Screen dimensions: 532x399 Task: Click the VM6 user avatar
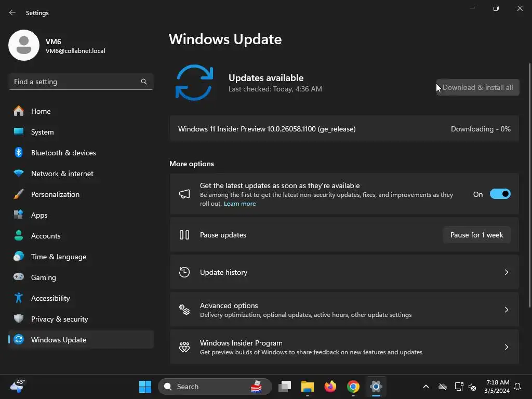(24, 45)
